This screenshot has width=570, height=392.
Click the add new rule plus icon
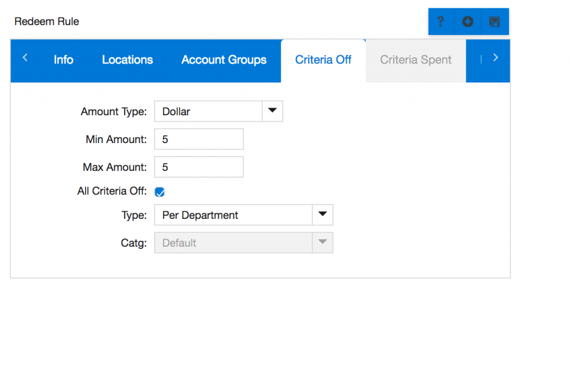[468, 22]
